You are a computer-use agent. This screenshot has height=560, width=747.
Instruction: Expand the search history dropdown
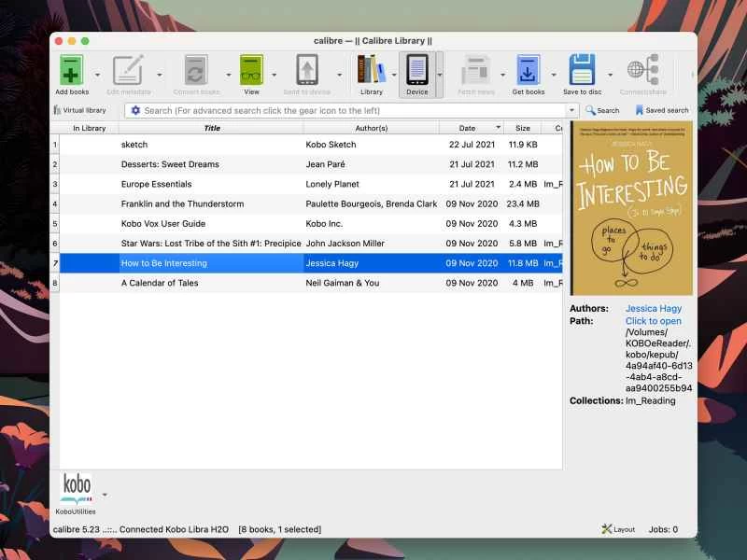(x=573, y=110)
